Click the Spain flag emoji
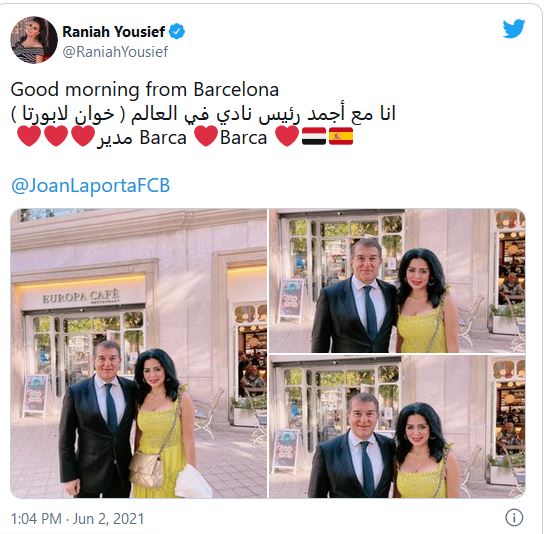 (341, 137)
